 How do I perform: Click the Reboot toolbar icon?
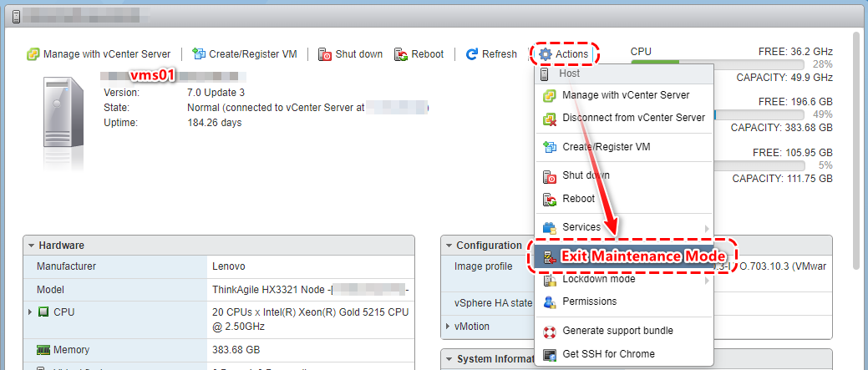(401, 54)
